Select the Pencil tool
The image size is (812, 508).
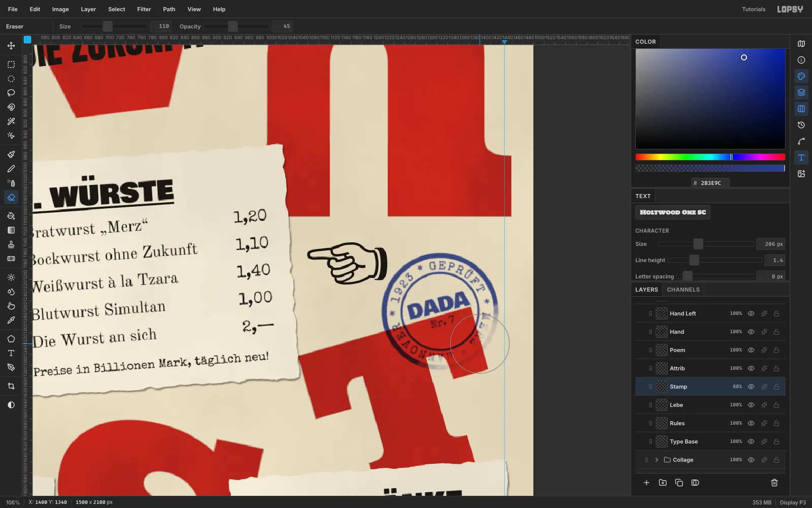coord(11,169)
